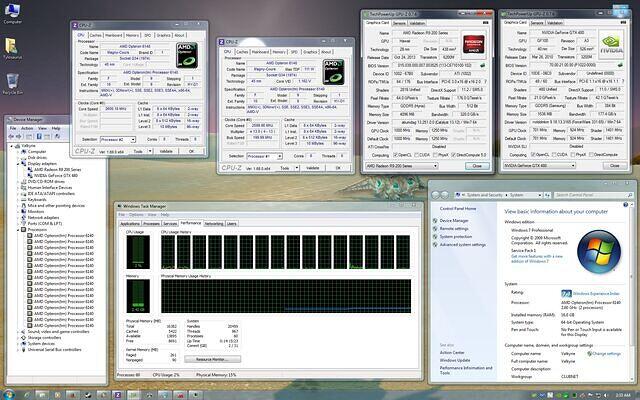Viewport: 640px width, 400px height.
Task: Click the NVIDIA logo in GPU-Z
Action: tap(612, 43)
